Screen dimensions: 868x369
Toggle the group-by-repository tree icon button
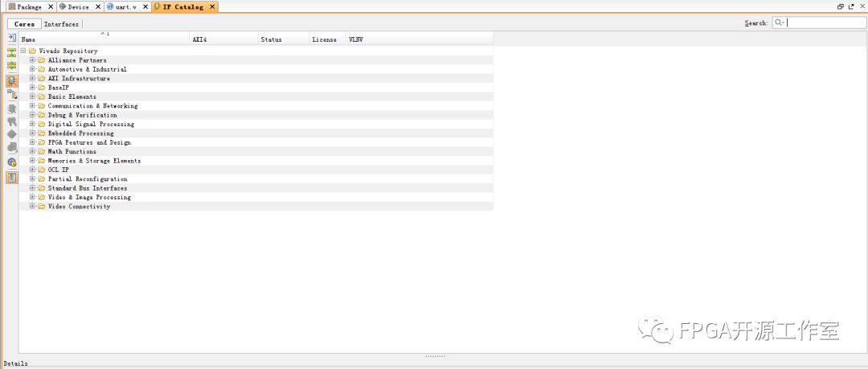coord(12,94)
